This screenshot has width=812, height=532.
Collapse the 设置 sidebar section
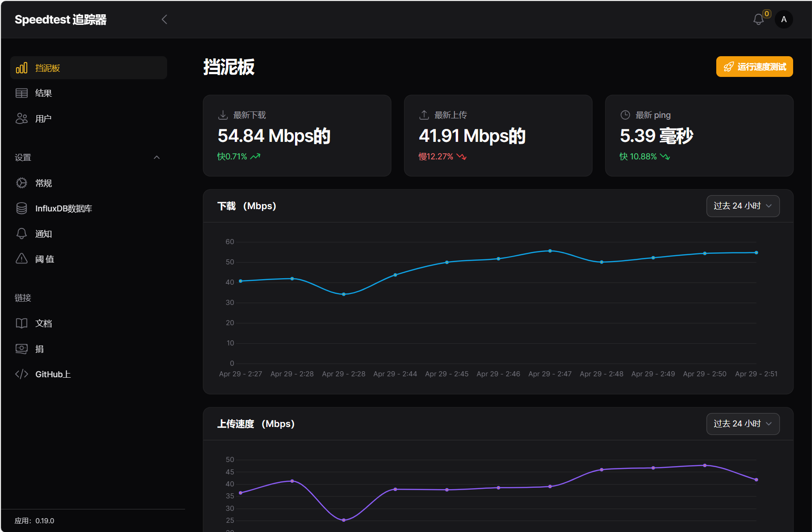coord(157,158)
